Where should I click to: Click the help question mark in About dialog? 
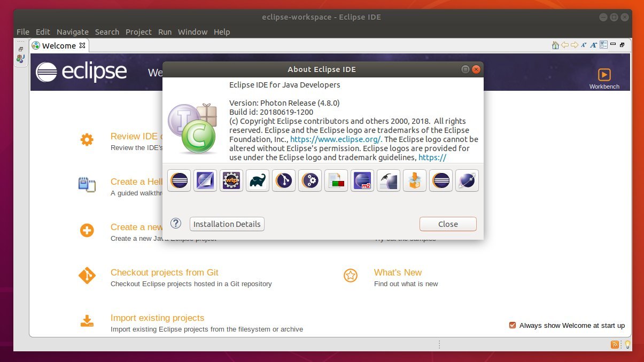[176, 223]
